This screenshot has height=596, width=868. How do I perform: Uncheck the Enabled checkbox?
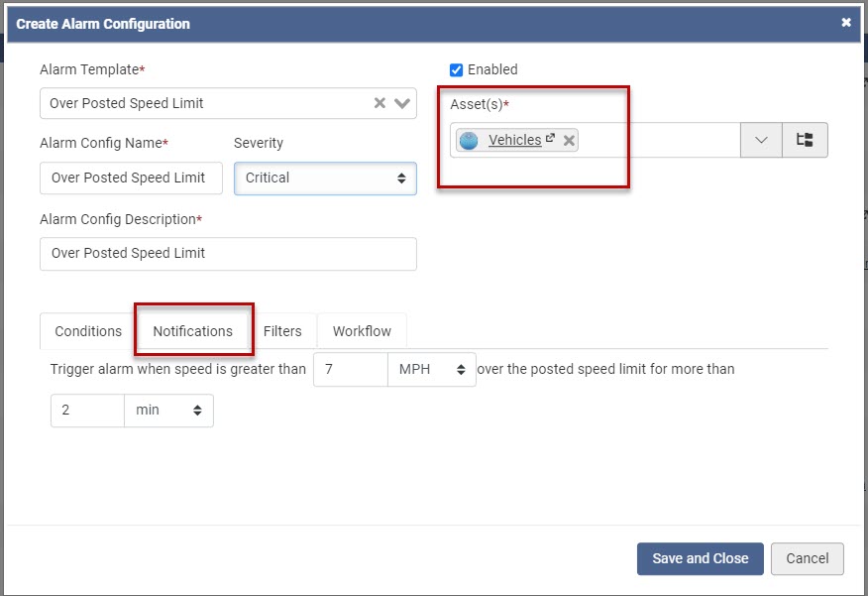tap(457, 69)
